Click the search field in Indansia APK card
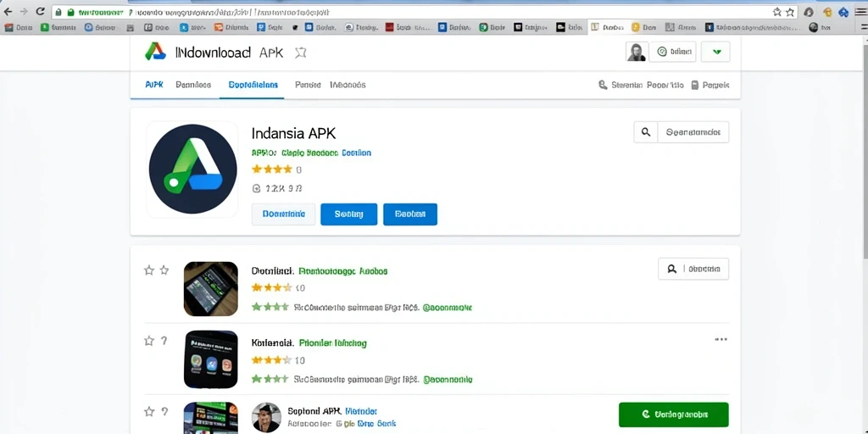This screenshot has height=434, width=868. (693, 132)
